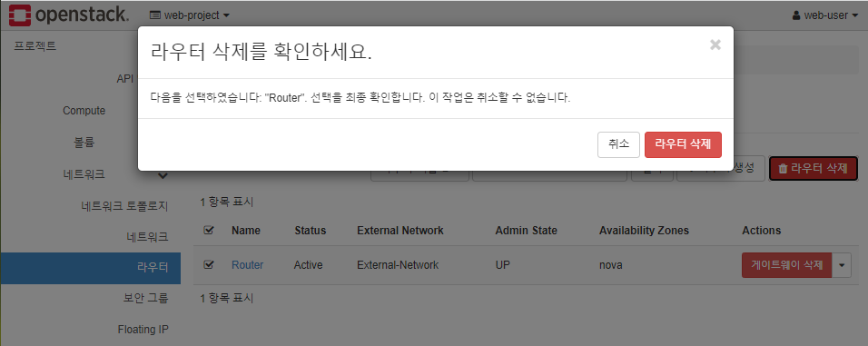Image resolution: width=868 pixels, height=346 pixels.
Task: Confirm with the 라우터 삭제 dialog button
Action: click(683, 144)
